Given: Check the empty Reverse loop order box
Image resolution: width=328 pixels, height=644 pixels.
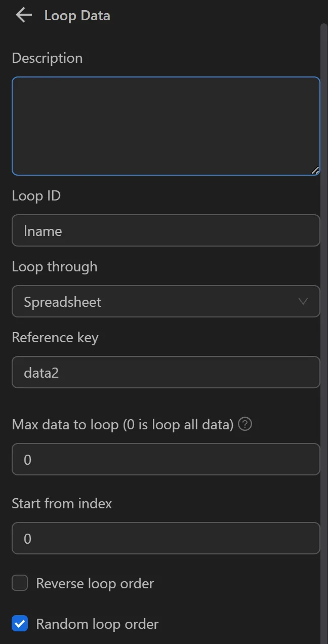Looking at the screenshot, I should (x=20, y=583).
